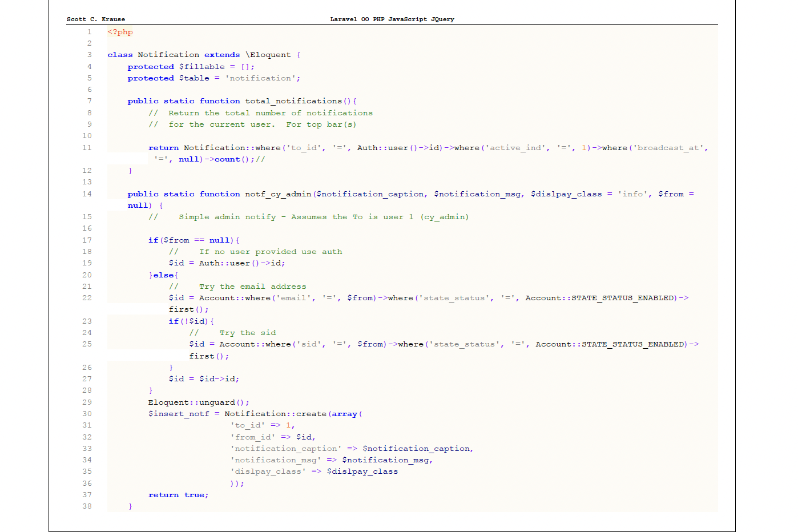Click comment "for the current user. For top bar(s)"

pyautogui.click(x=252, y=124)
